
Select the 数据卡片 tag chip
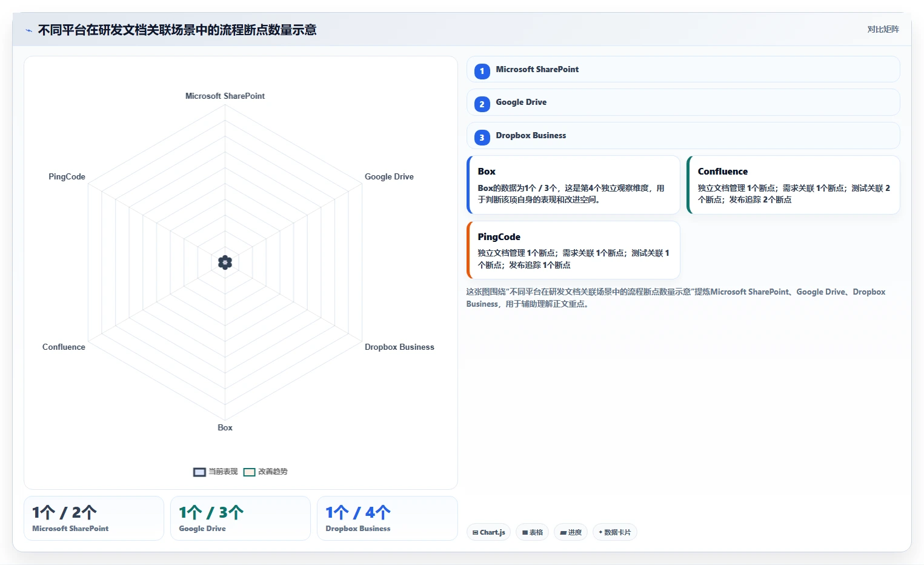(x=614, y=532)
